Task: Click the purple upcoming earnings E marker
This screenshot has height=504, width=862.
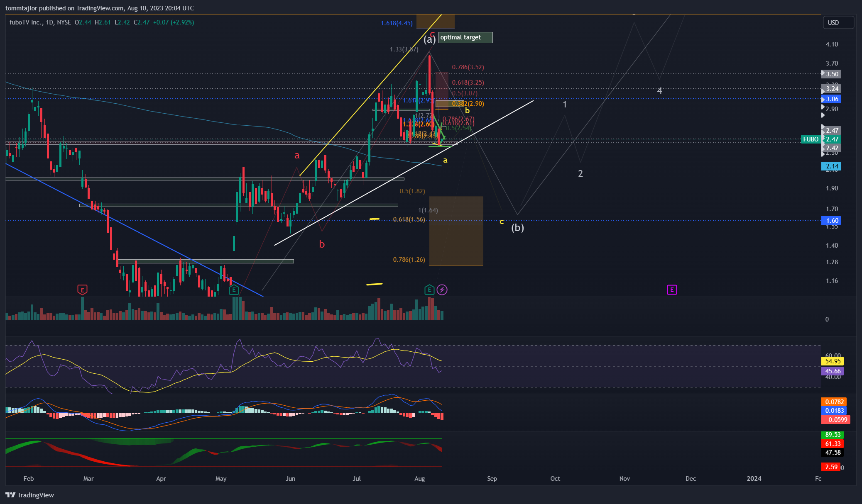Action: point(672,290)
